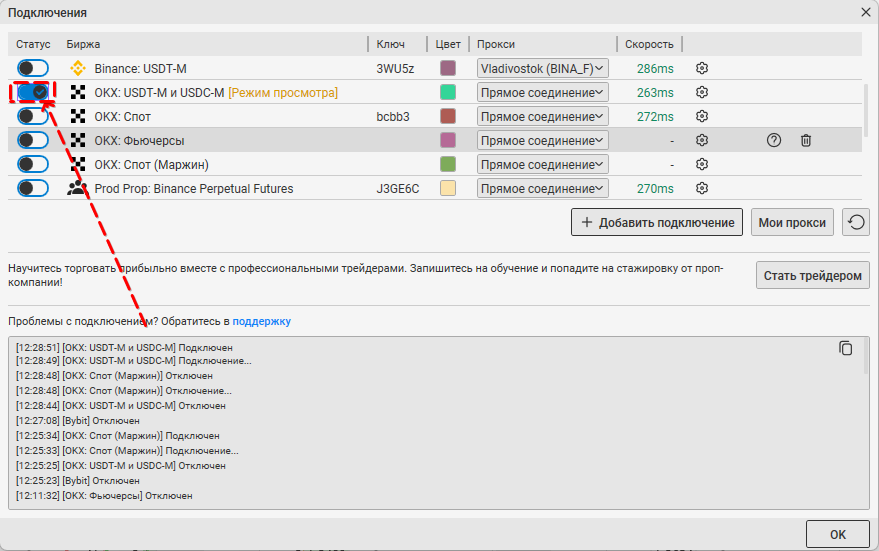Image resolution: width=879 pixels, height=551 pixels.
Task: Open settings gear for OKX: Спот row
Action: pyautogui.click(x=702, y=116)
